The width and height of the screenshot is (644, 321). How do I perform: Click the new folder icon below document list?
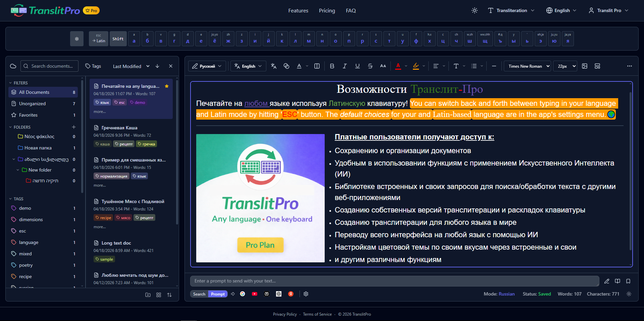point(148,295)
